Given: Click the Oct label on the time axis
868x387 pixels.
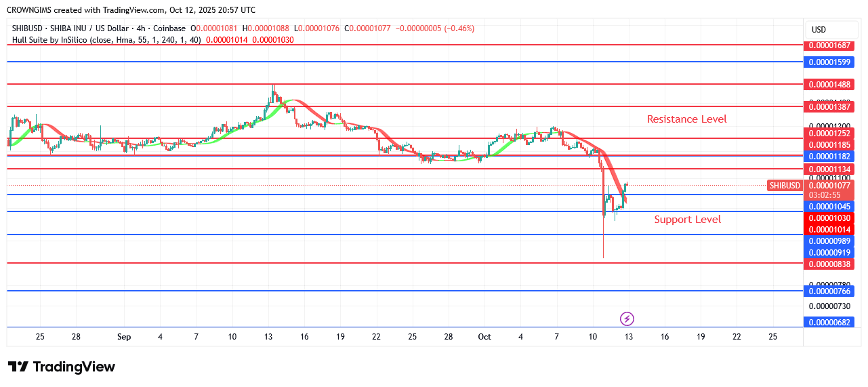Looking at the screenshot, I should tap(484, 337).
